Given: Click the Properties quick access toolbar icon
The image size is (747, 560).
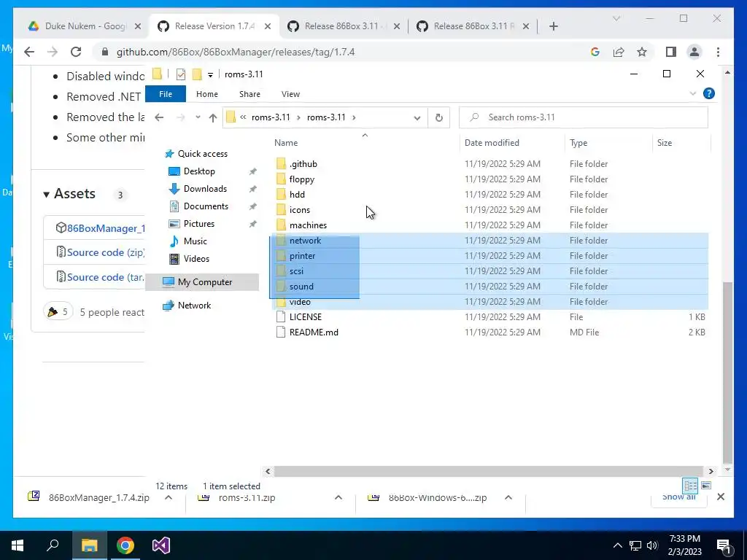Looking at the screenshot, I should click(x=181, y=74).
